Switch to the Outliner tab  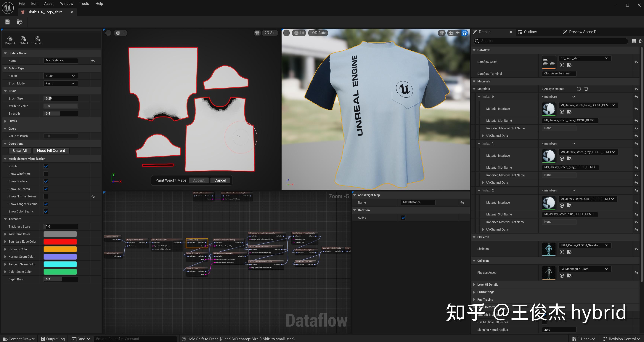point(530,32)
